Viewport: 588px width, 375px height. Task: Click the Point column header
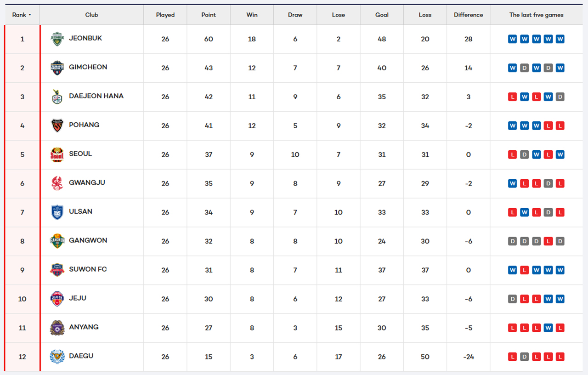(209, 15)
